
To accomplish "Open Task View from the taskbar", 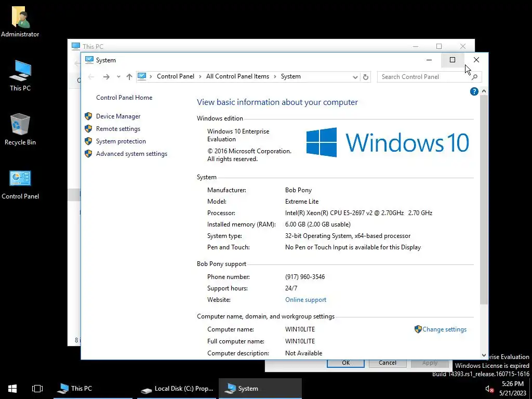I will (37, 389).
